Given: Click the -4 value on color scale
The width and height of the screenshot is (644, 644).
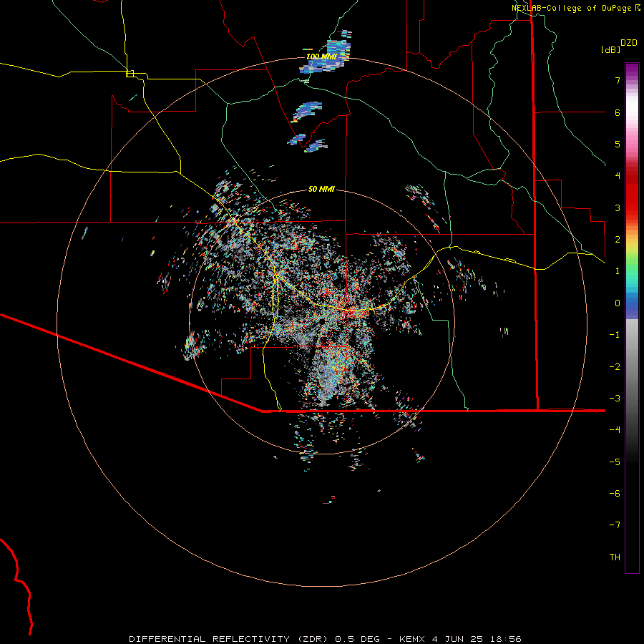Looking at the screenshot, I should [615, 430].
